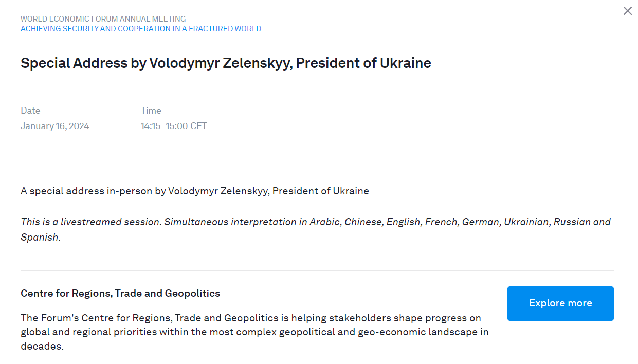The image size is (638, 364).
Task: Select the session title about Volodymyr Zelenskyy
Action: (226, 63)
